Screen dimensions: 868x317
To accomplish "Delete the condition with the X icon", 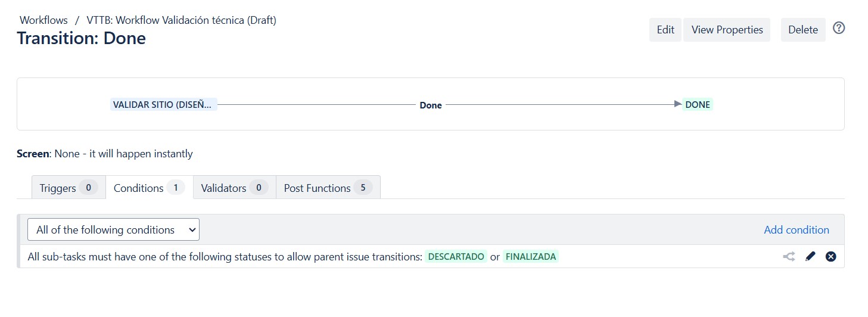I will [x=831, y=257].
